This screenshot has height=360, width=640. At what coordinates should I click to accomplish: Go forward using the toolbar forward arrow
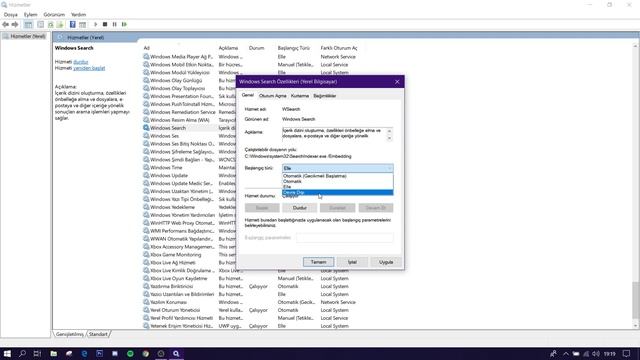15,24
